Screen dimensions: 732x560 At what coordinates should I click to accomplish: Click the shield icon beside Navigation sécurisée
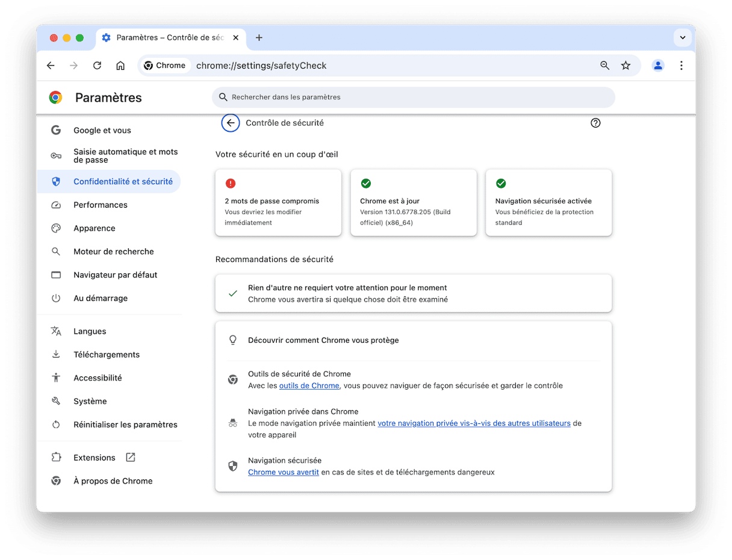pos(233,466)
